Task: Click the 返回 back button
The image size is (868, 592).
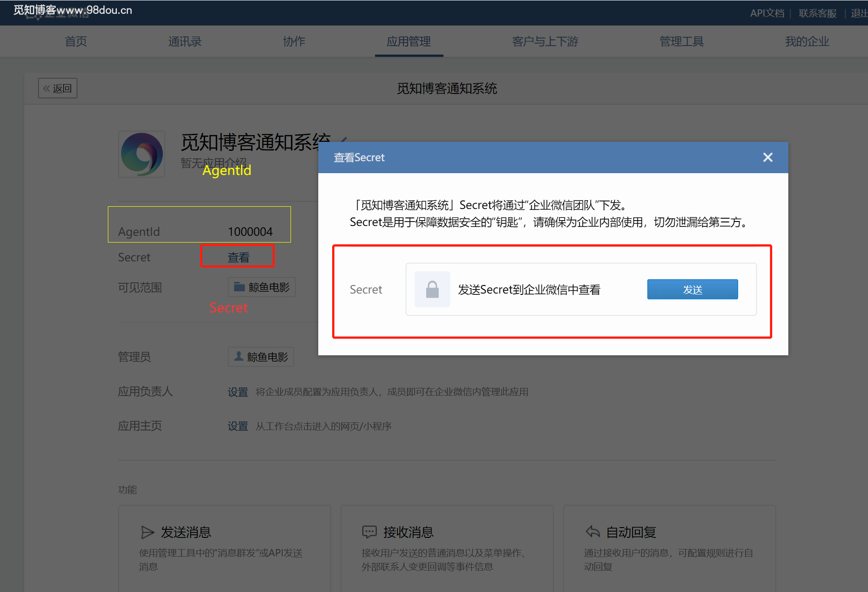Action: click(x=58, y=88)
